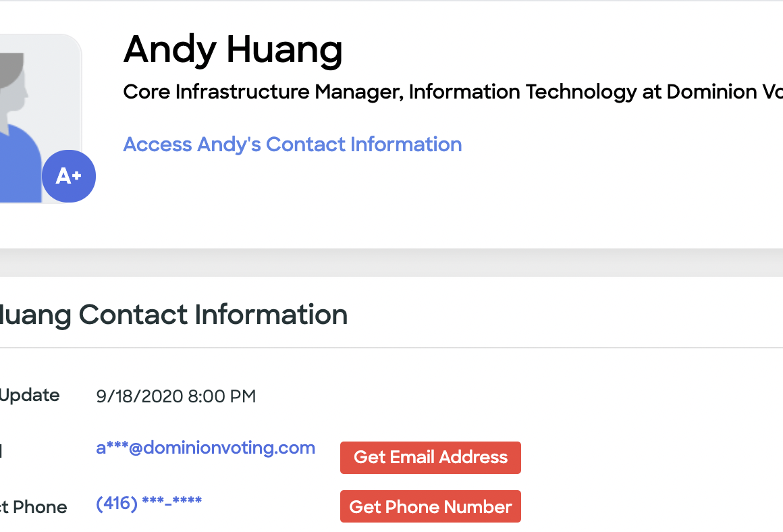Viewport: 783px width, 532px height.
Task: Select the Andy Huang name heading
Action: pyautogui.click(x=233, y=50)
